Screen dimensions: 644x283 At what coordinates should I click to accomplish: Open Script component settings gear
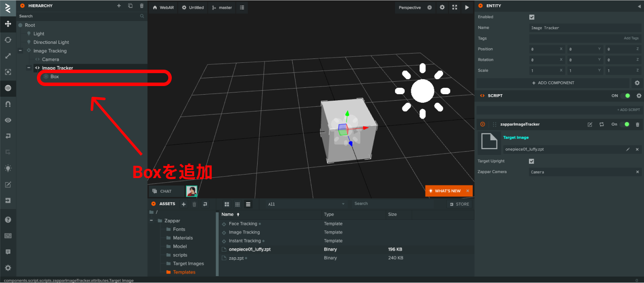pyautogui.click(x=639, y=95)
